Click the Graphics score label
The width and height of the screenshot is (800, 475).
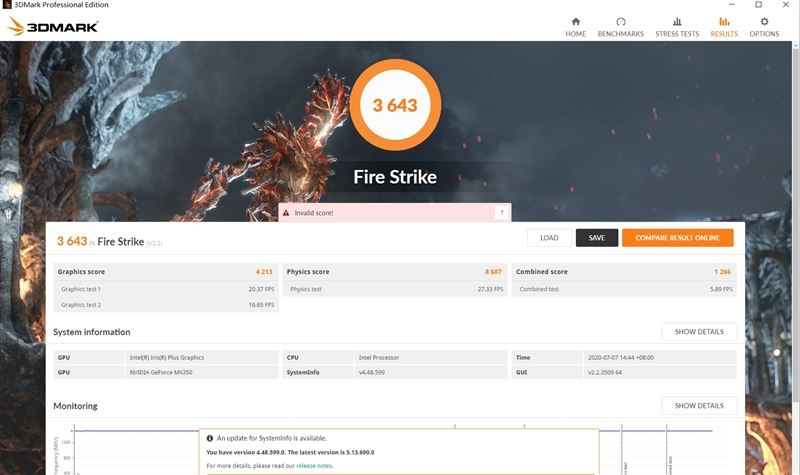point(81,271)
